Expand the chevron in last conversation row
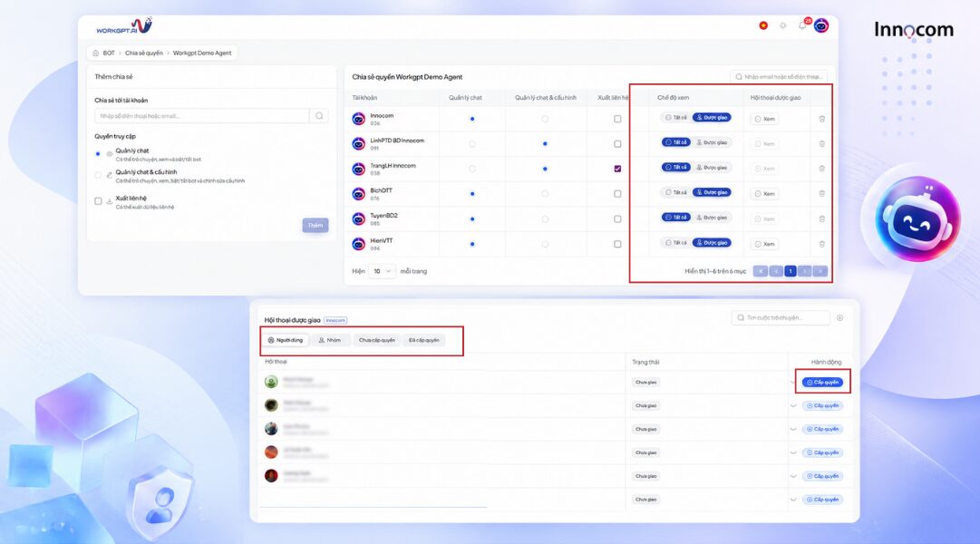Viewport: 980px width, 544px height. pyautogui.click(x=793, y=500)
